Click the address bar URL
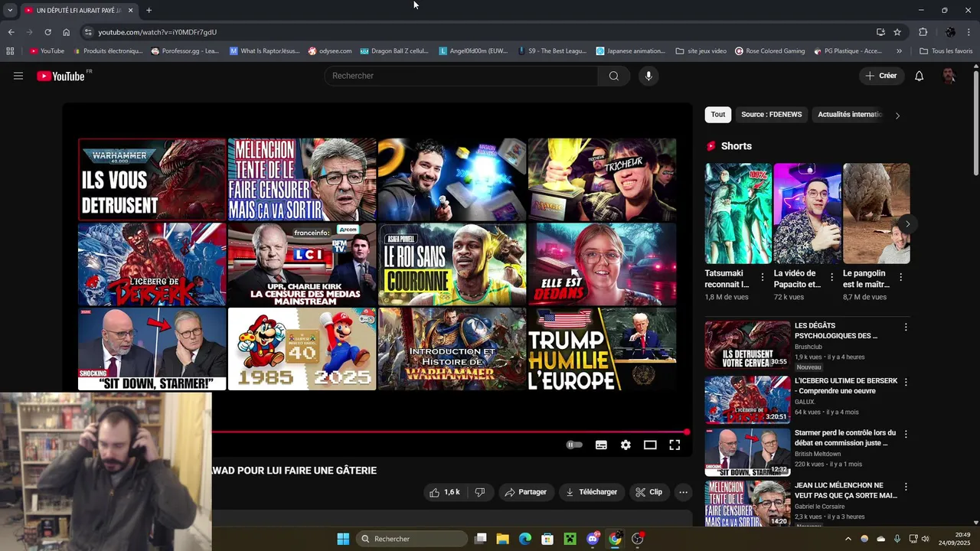980x551 pixels. 157,32
